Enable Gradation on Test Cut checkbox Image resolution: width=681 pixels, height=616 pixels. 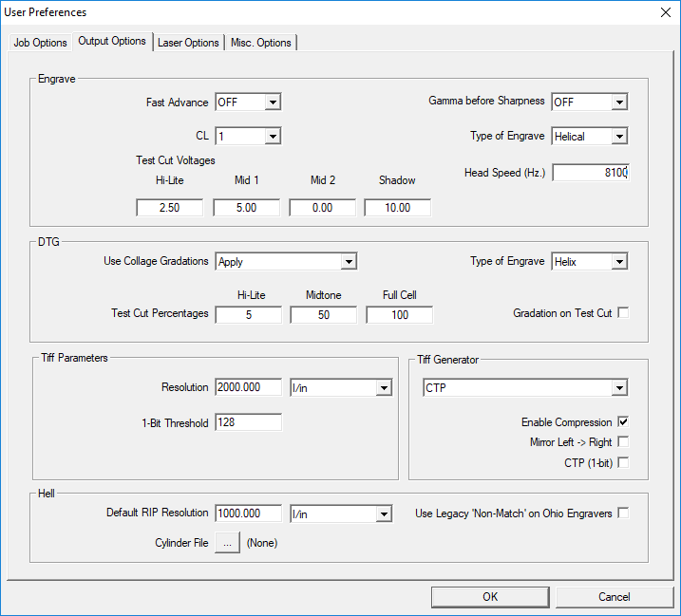click(x=623, y=313)
